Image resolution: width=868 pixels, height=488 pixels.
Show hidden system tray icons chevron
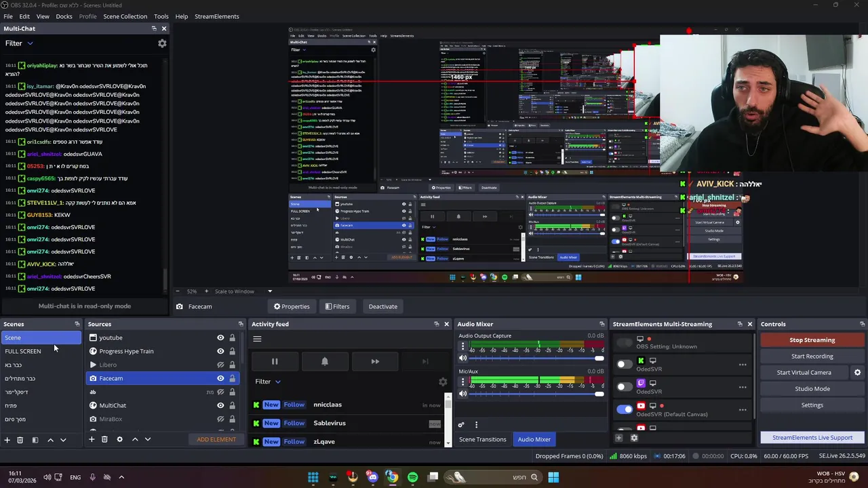point(121,477)
